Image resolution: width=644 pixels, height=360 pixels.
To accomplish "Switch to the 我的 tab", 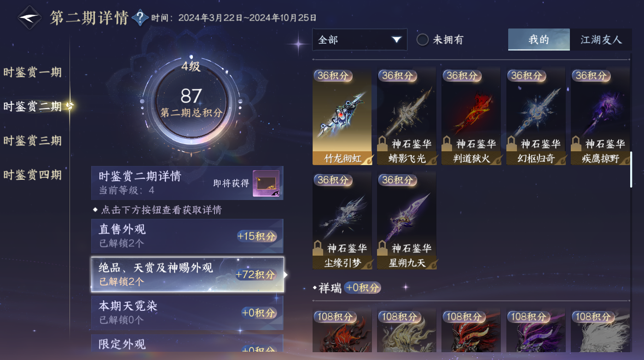I will pyautogui.click(x=539, y=40).
